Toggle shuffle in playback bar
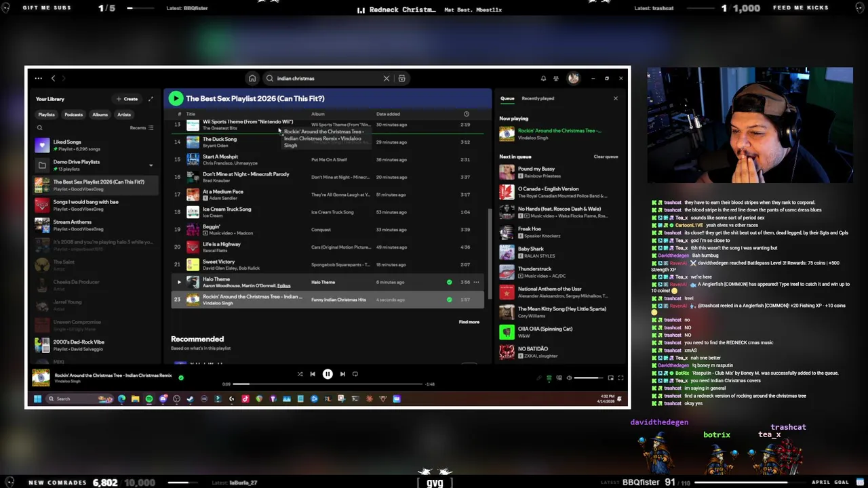The height and width of the screenshot is (488, 868). (x=300, y=374)
